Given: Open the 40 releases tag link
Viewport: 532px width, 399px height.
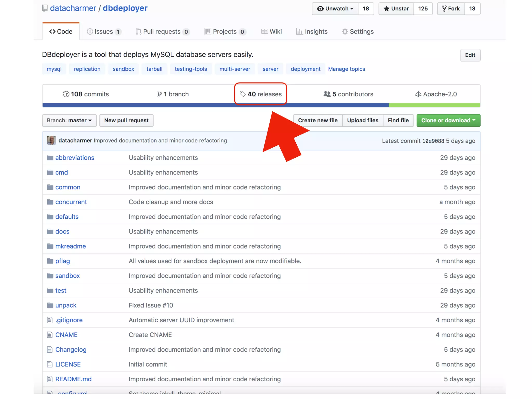Looking at the screenshot, I should (x=261, y=94).
